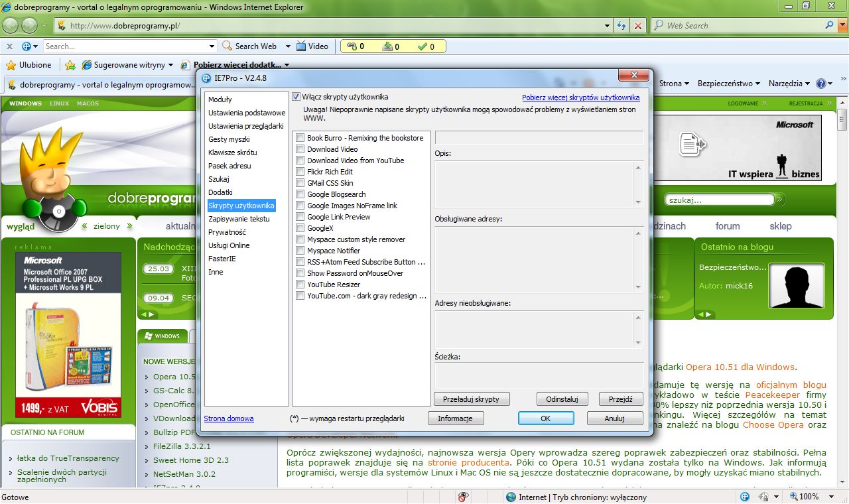Open the Video toolbar button
The height and width of the screenshot is (504, 849).
pyautogui.click(x=312, y=46)
